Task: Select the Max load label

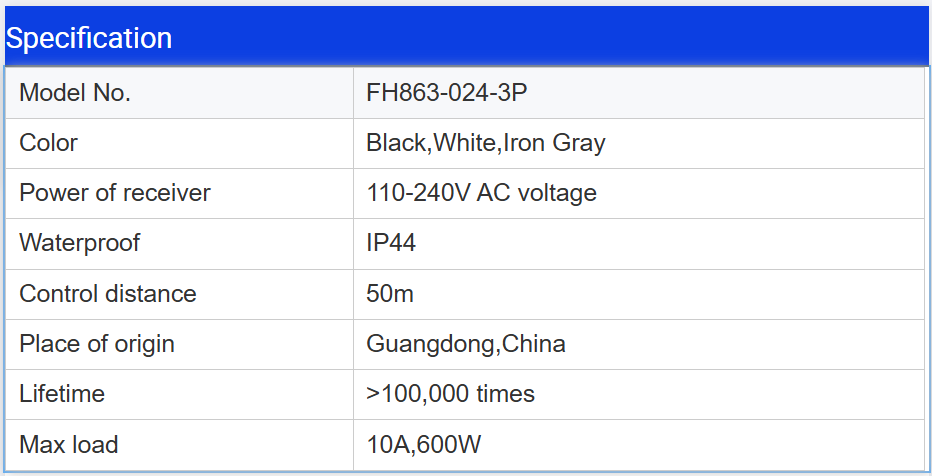Action: click(69, 444)
